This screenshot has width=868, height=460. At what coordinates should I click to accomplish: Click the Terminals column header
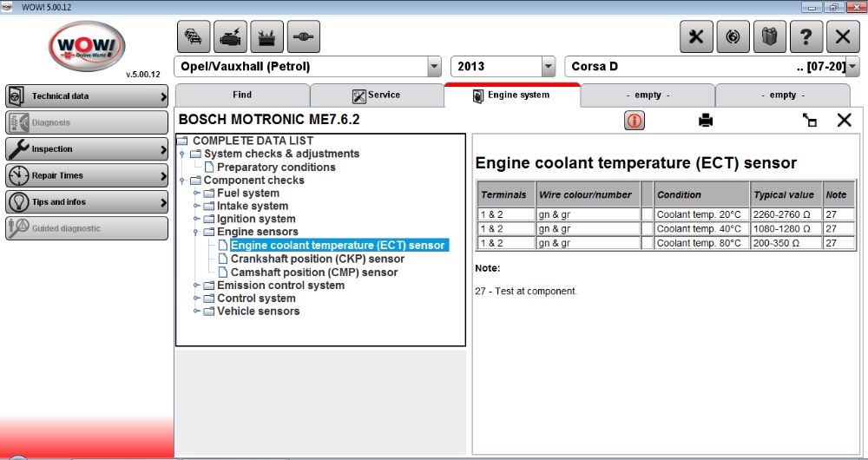tap(506, 194)
